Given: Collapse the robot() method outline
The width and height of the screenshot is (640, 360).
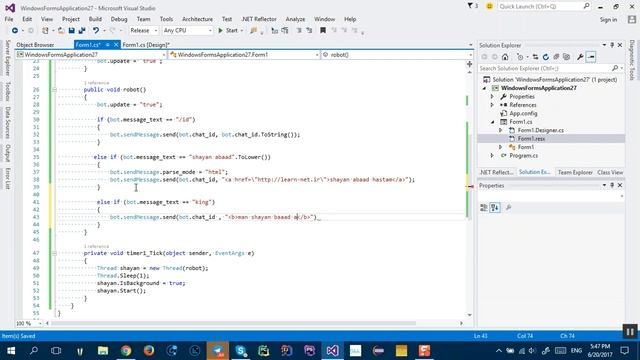Looking at the screenshot, I should [x=54, y=89].
